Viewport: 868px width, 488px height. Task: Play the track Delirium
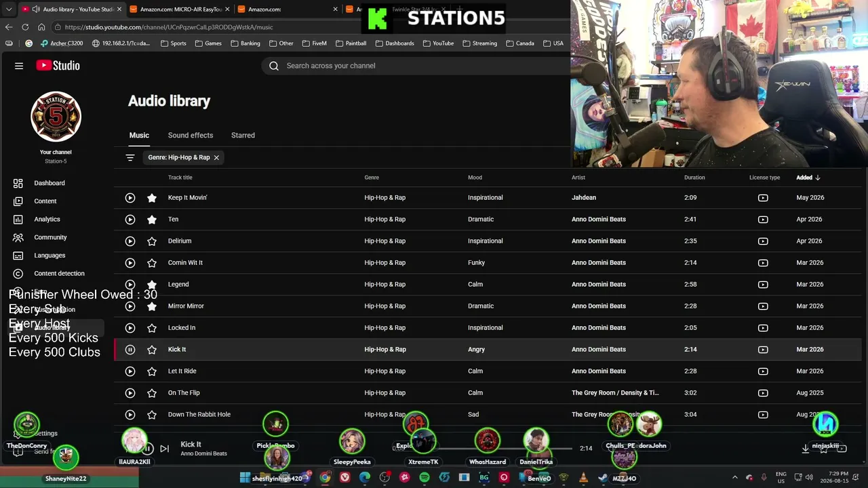coord(130,241)
